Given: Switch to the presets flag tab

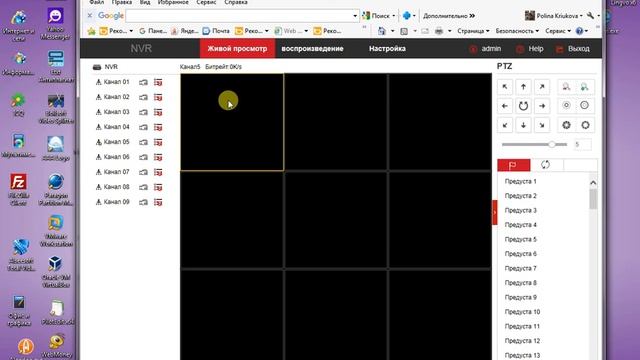Looking at the screenshot, I should 514,165.
